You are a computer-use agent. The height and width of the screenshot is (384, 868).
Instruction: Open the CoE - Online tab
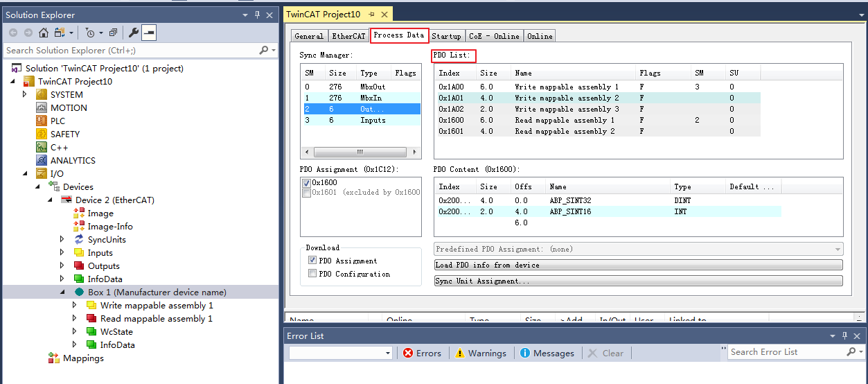(x=494, y=36)
